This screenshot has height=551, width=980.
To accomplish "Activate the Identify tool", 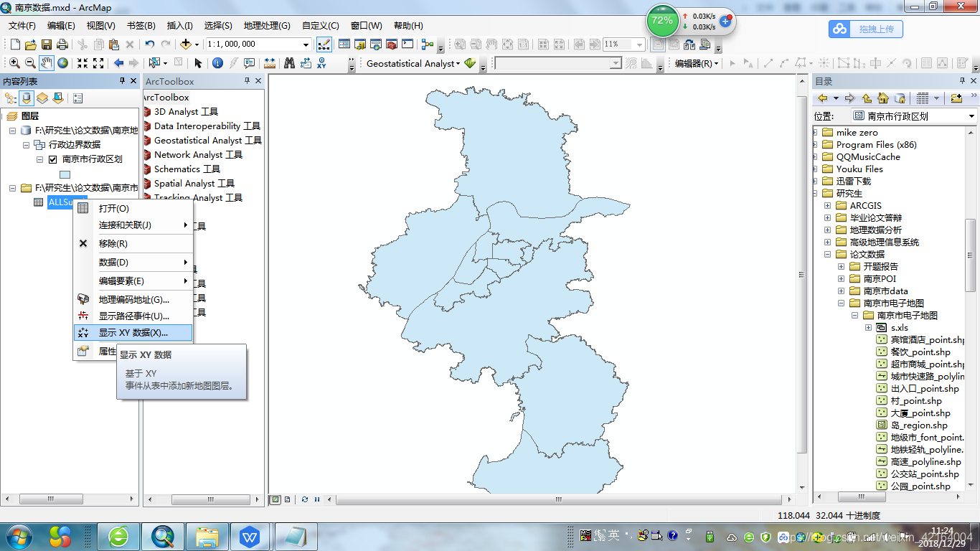I will [217, 63].
